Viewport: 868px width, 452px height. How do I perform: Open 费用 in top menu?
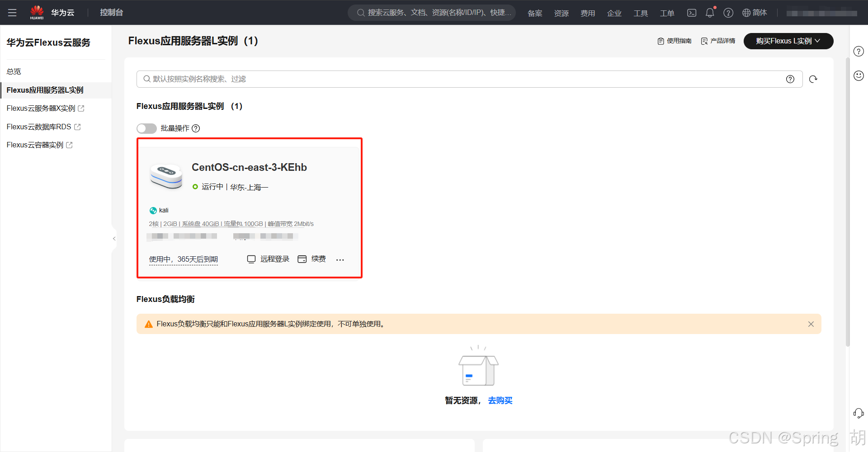click(x=588, y=13)
